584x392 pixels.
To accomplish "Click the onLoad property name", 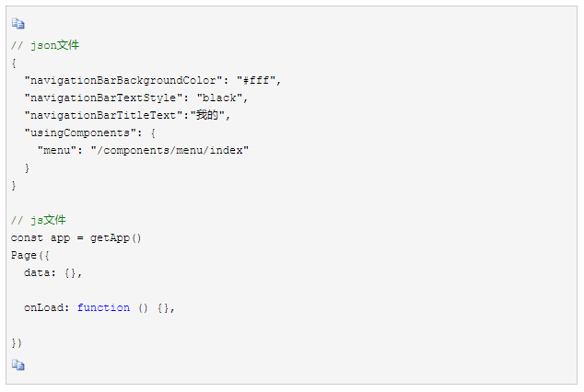I will pos(43,307).
